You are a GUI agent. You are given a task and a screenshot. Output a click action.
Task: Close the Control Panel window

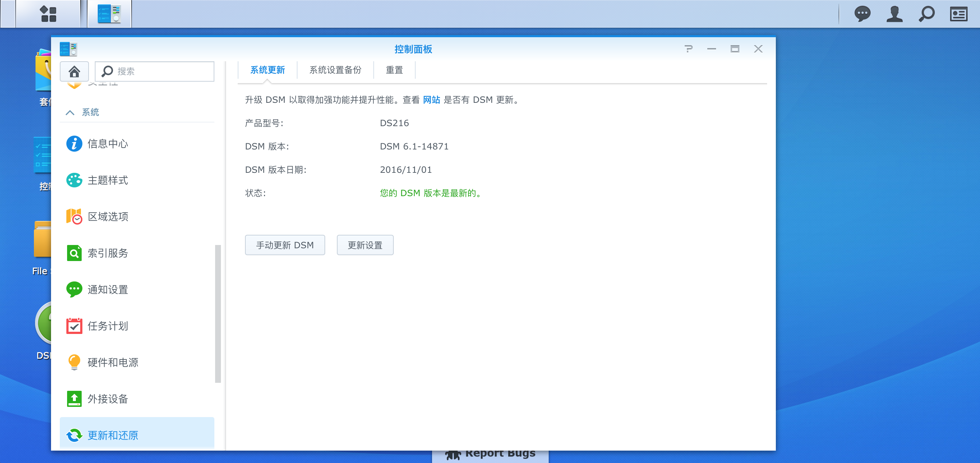coord(758,49)
